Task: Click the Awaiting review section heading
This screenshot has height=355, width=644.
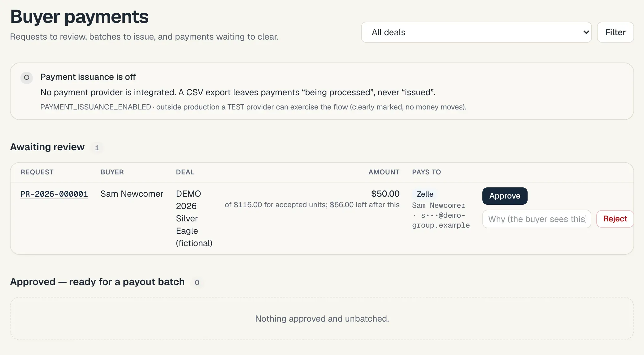Action: coord(47,147)
